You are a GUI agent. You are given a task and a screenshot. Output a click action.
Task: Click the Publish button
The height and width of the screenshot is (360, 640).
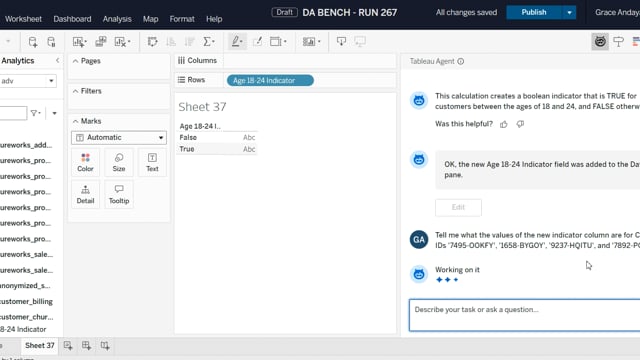[534, 12]
